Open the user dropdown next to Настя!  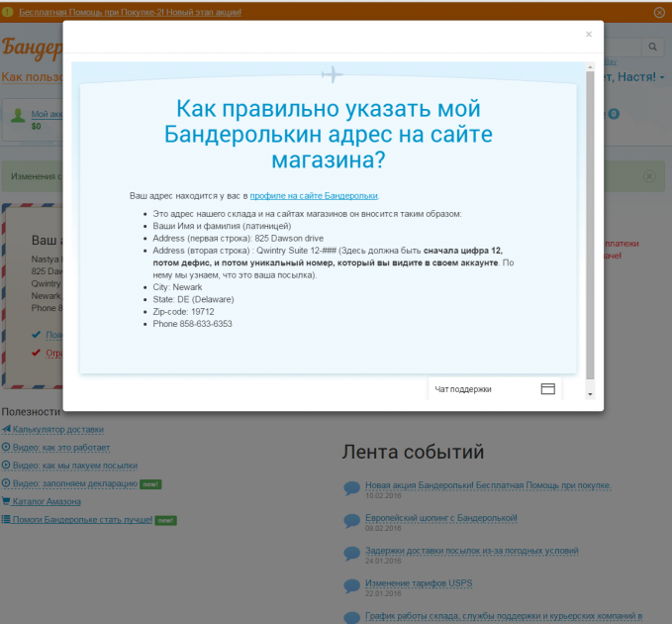point(662,77)
